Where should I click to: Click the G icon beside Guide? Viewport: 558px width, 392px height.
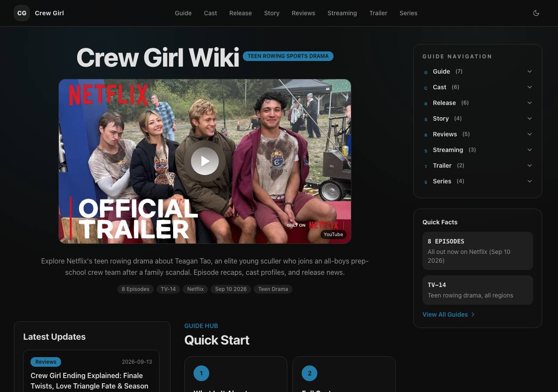[426, 72]
